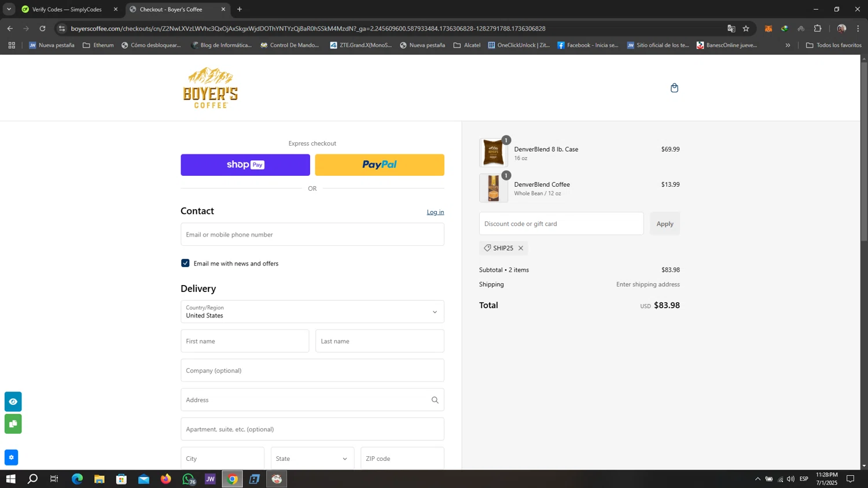Open the Windows Start menu

click(x=10, y=479)
